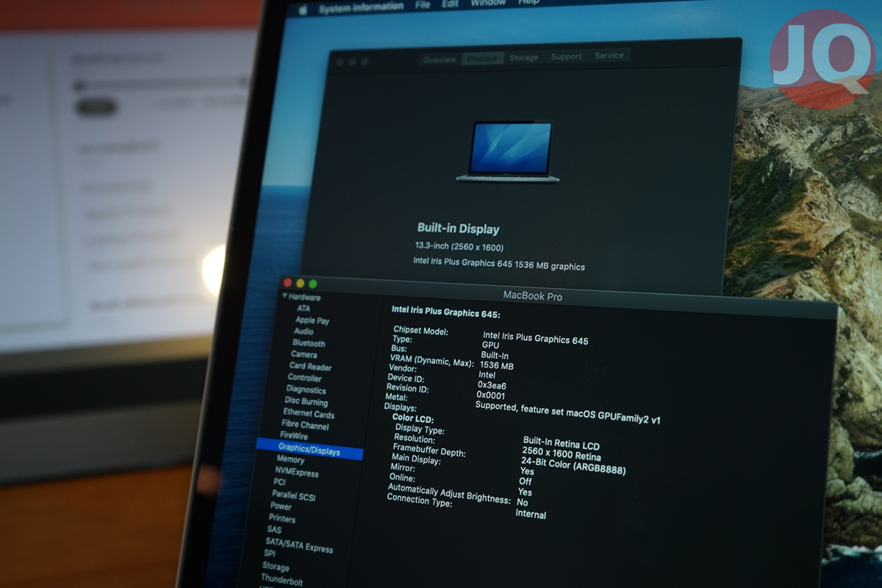Select ATA in the sidebar

[304, 309]
